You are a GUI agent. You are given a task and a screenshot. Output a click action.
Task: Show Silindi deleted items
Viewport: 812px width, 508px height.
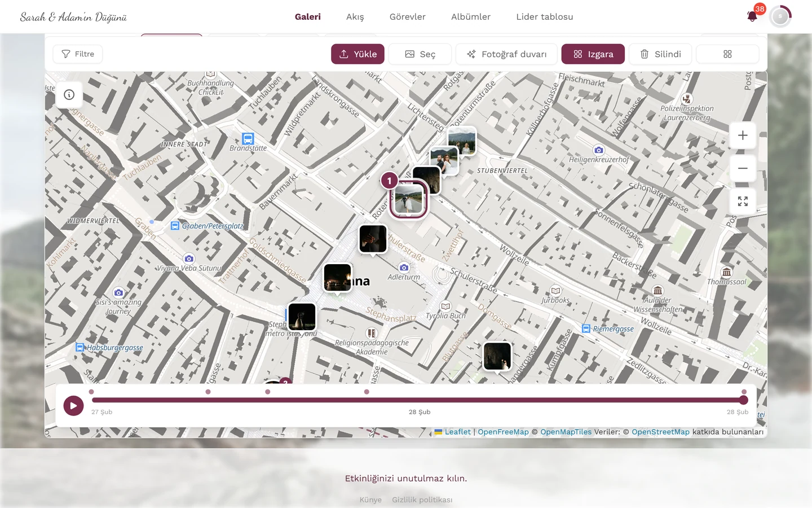click(660, 54)
